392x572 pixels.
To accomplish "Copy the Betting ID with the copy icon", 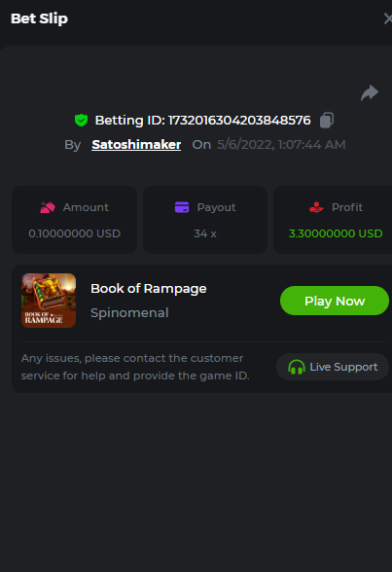I will click(x=327, y=120).
